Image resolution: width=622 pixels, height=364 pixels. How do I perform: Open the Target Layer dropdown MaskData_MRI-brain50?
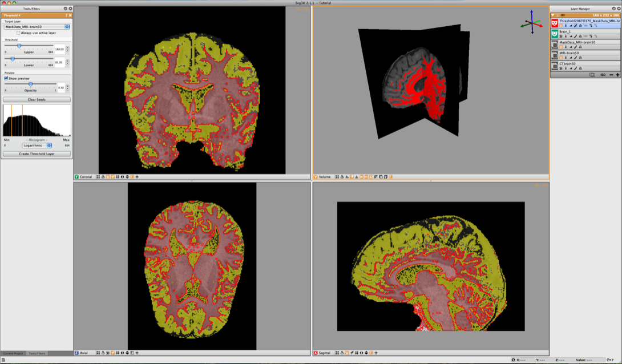click(x=37, y=27)
